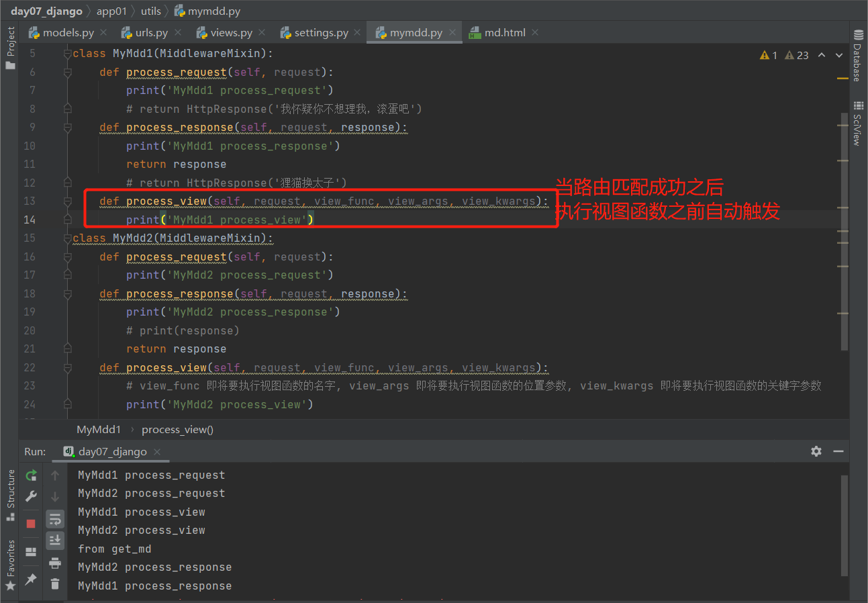
Task: Toggle scroll to end in Run console
Action: (55, 540)
